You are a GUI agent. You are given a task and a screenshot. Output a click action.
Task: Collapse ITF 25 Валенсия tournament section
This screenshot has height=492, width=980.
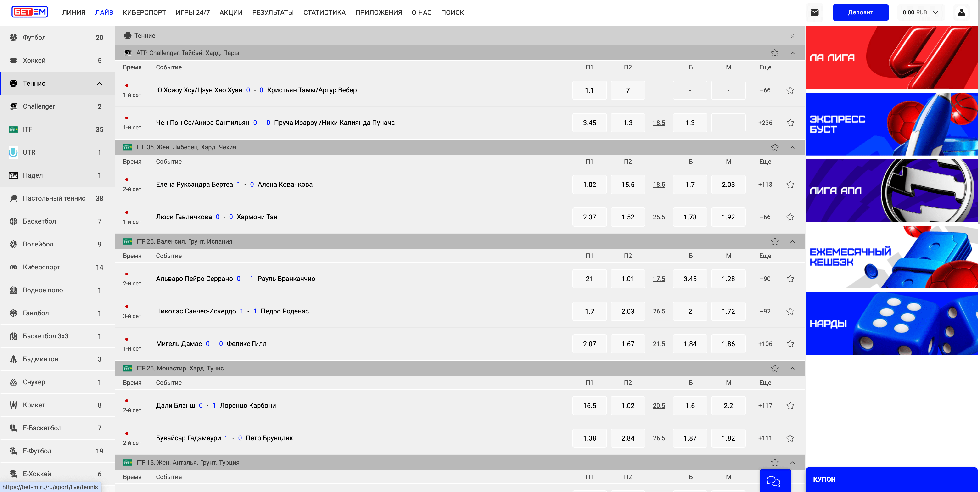(x=792, y=242)
